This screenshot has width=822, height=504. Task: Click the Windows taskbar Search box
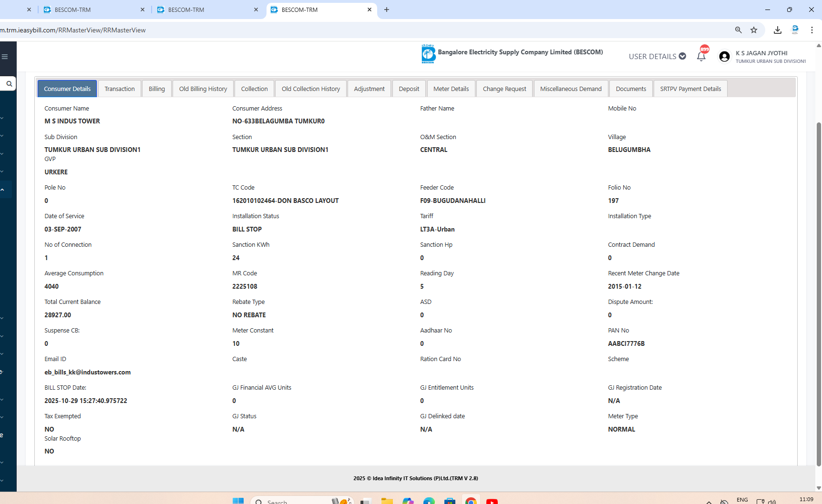[301, 501]
